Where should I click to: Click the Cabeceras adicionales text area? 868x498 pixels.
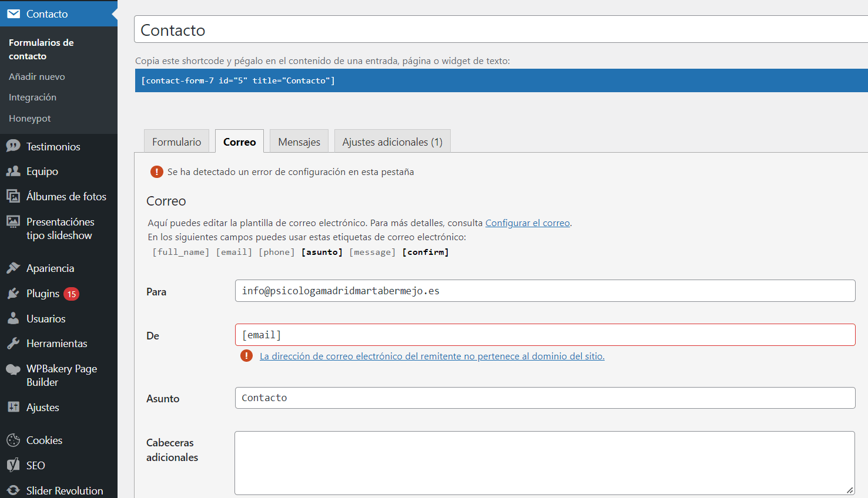click(x=545, y=463)
